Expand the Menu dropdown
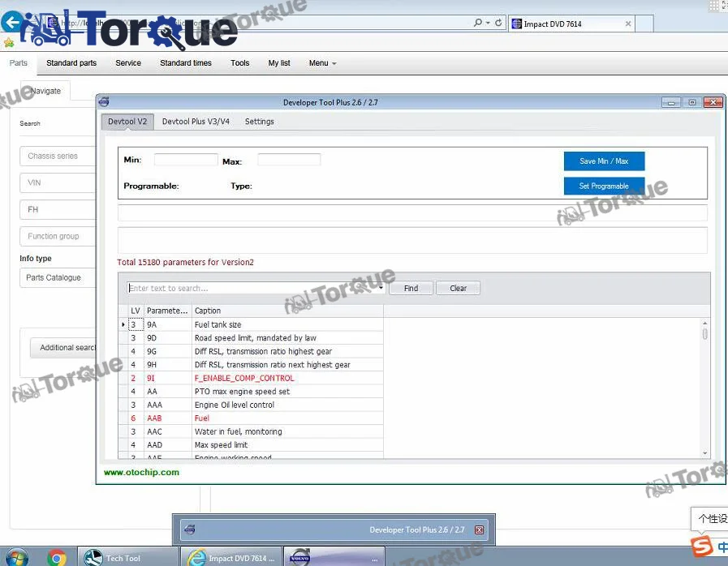This screenshot has width=728, height=566. click(323, 63)
